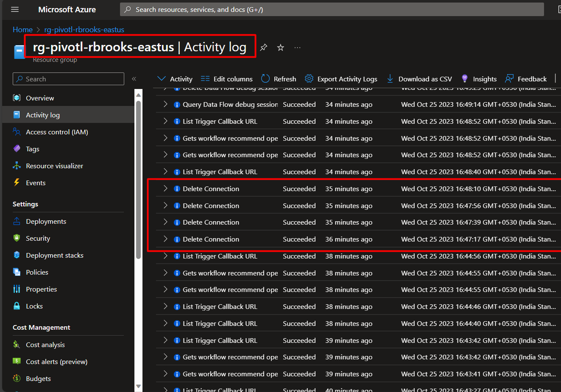The image size is (561, 392).
Task: Collapse the left sidebar using the chevron
Action: [133, 78]
